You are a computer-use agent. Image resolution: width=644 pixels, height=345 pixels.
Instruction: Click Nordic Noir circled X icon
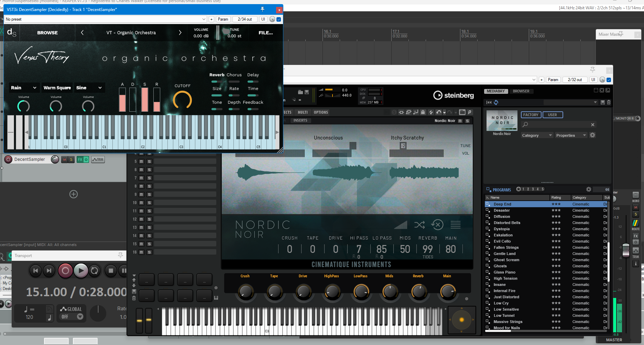[437, 225]
